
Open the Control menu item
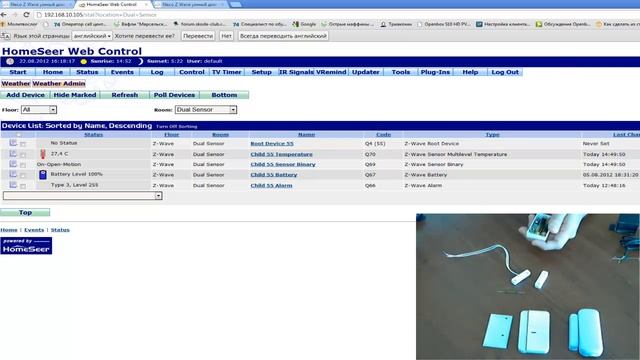point(191,72)
